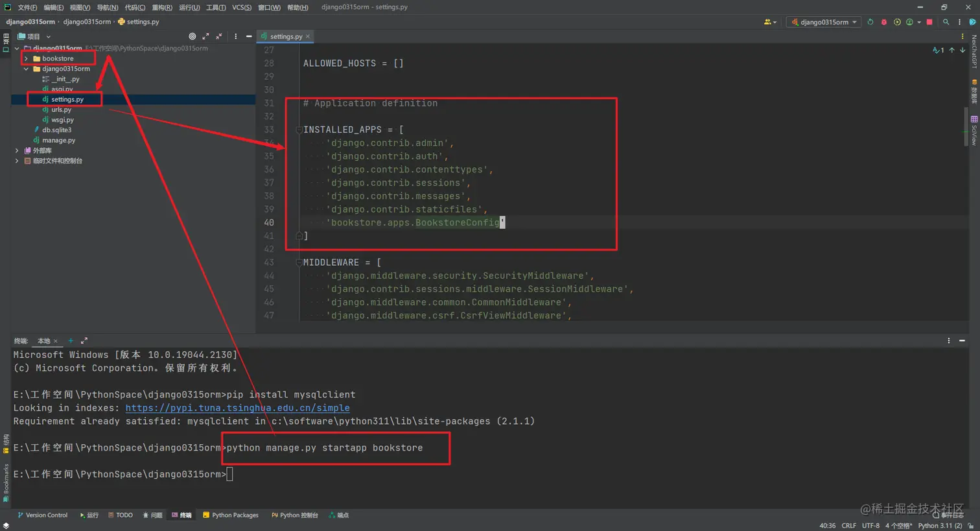Viewport: 980px width, 531px height.
Task: Expand all nodes in Project panel
Action: pos(205,36)
